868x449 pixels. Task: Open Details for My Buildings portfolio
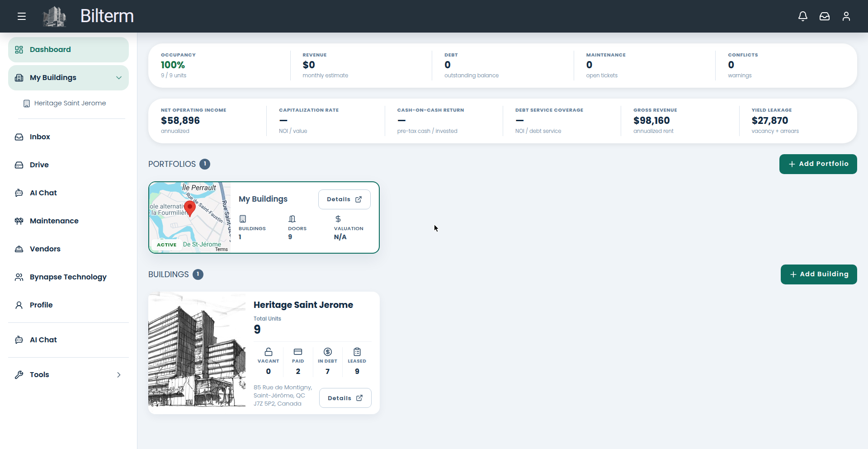coord(344,199)
